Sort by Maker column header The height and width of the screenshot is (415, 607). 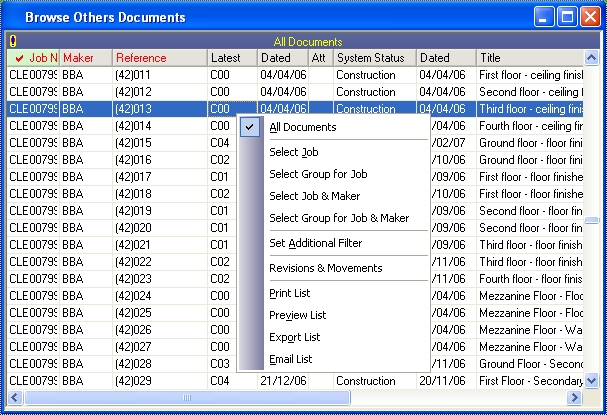(x=86, y=58)
